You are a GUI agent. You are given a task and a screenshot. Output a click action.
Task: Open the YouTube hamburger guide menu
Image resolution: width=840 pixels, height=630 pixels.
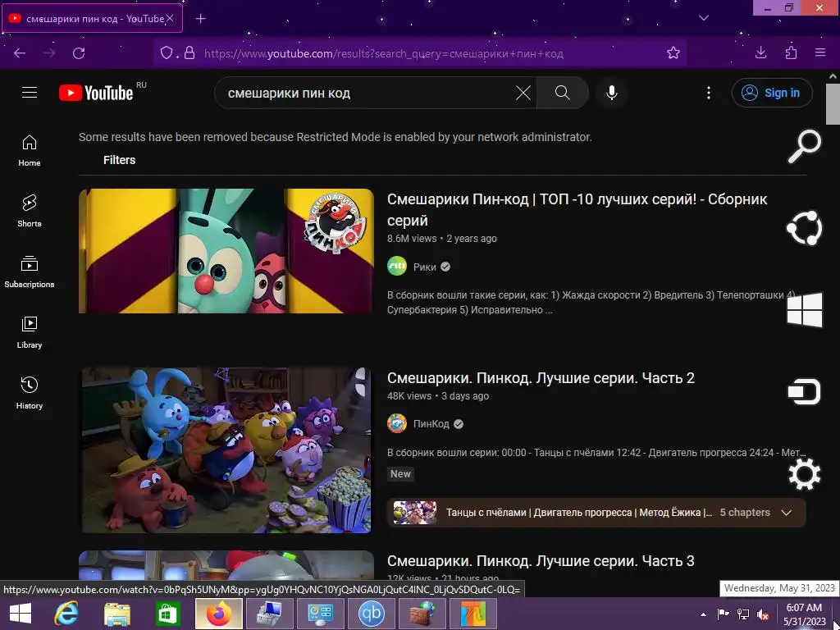[30, 93]
